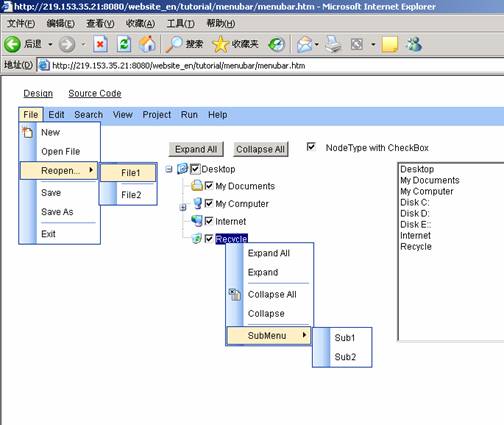Go to Home page icon
Viewport: 504px width, 425px height.
point(147,44)
